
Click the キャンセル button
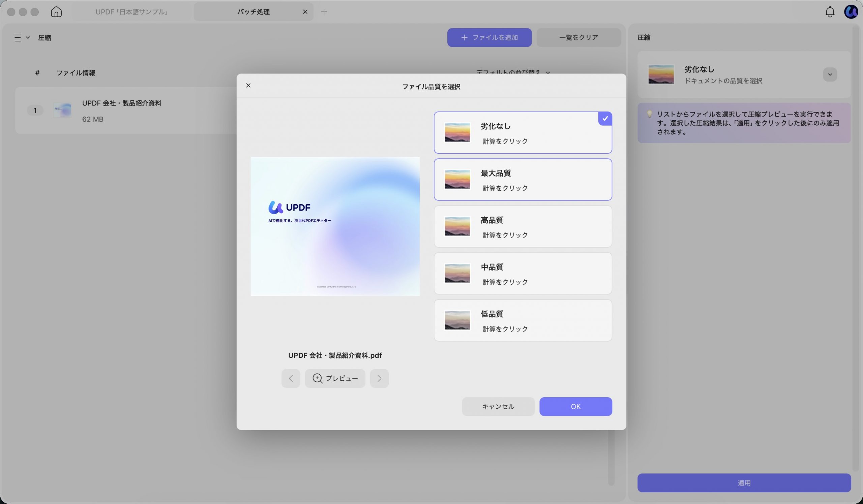(x=498, y=406)
